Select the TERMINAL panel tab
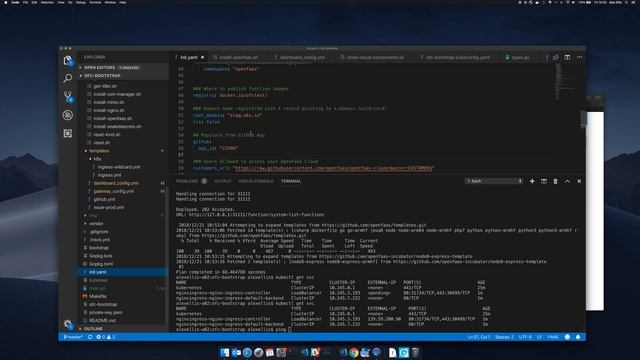 291,181
